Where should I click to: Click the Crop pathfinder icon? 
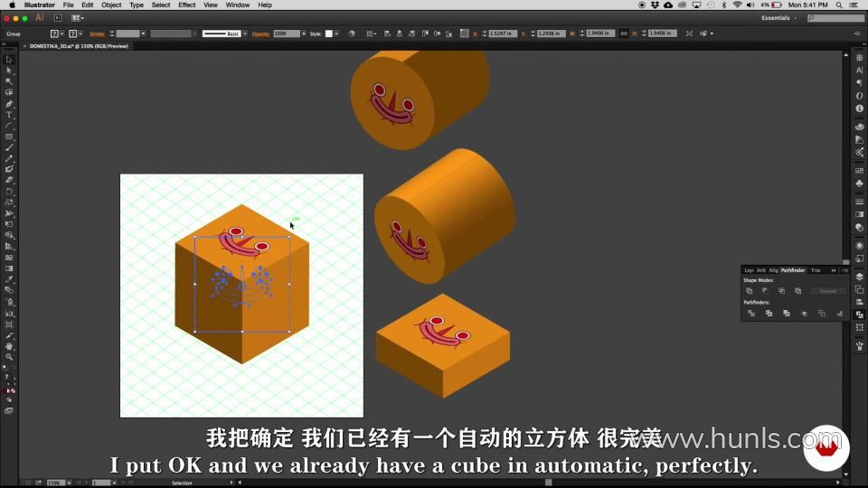click(805, 314)
